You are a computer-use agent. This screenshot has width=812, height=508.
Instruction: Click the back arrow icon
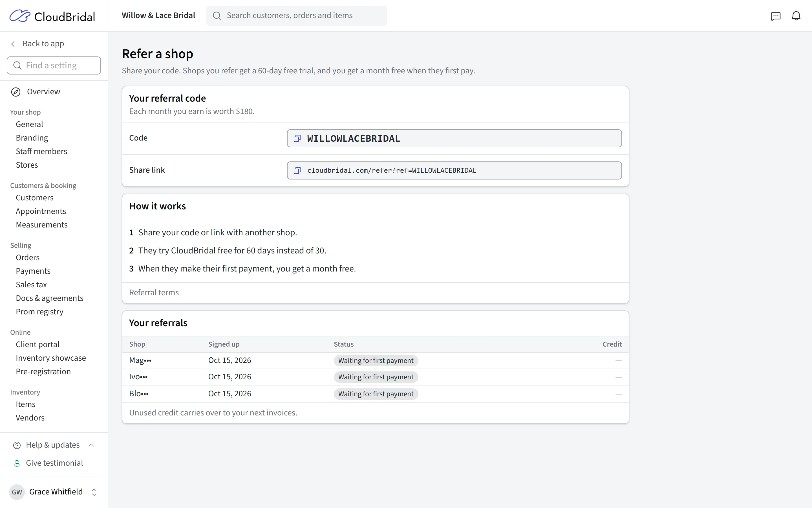click(x=14, y=44)
